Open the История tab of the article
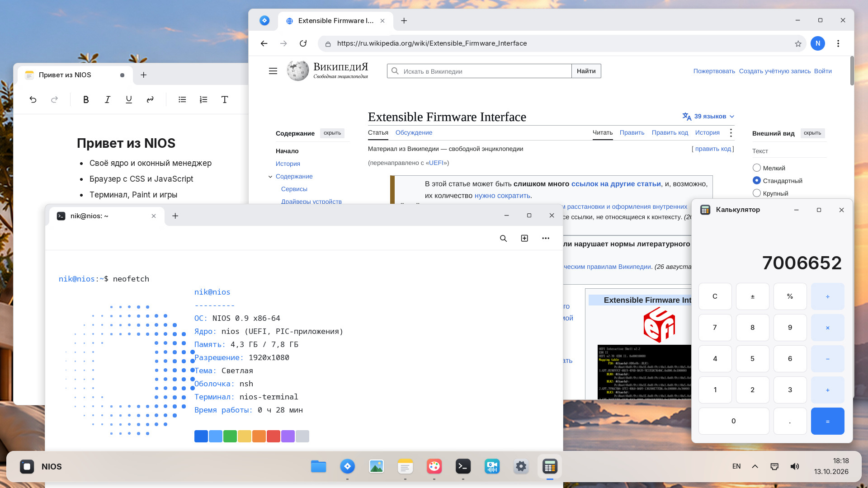The image size is (868, 488). coord(707,132)
